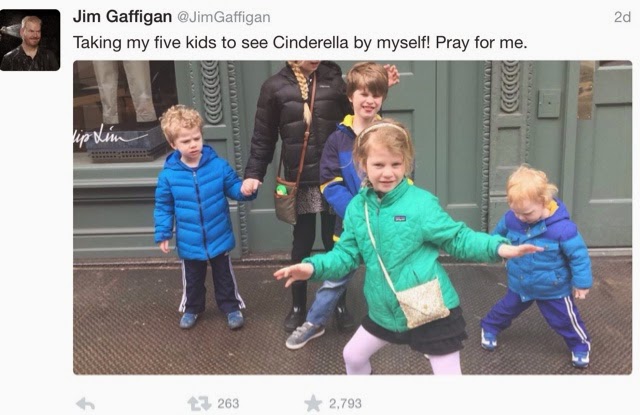Click the glittery gold purse in photo
640x415 pixels.
pos(422,304)
